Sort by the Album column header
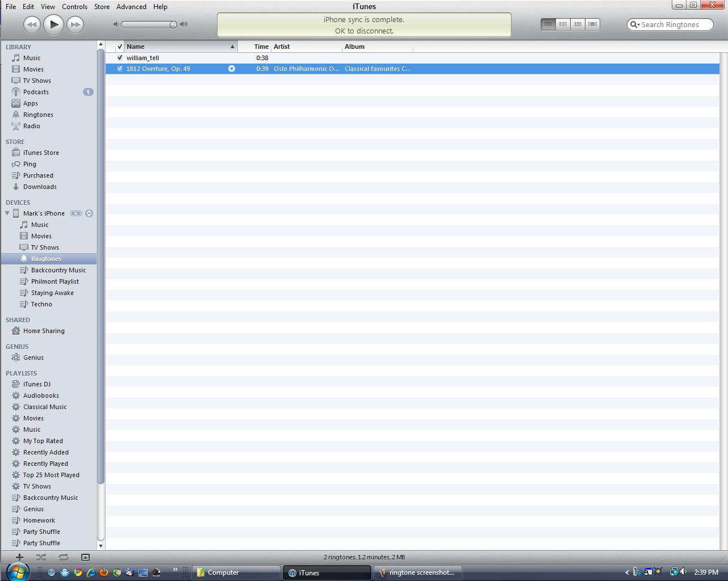Screen dimensions: 728x581 (378, 47)
